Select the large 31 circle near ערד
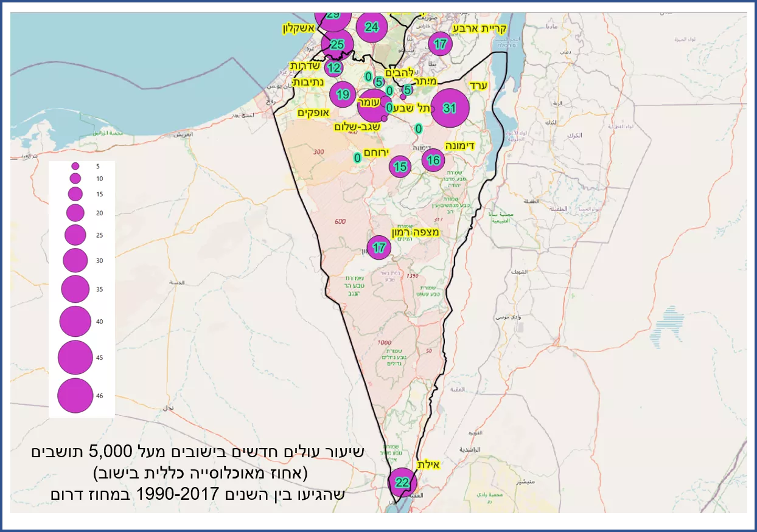 tap(449, 108)
